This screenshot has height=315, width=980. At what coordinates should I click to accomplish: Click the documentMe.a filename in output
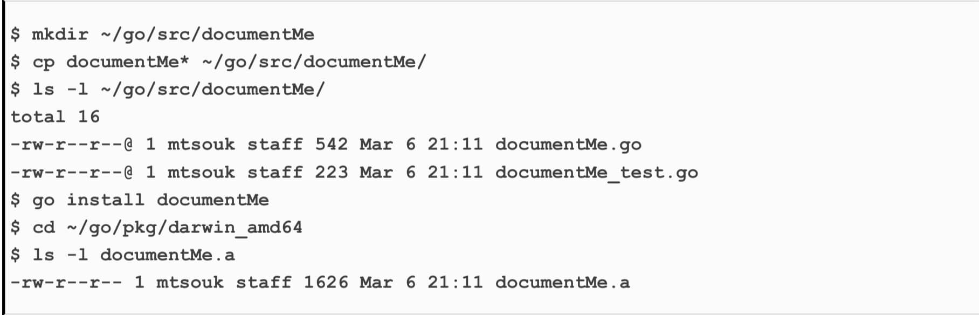[562, 282]
